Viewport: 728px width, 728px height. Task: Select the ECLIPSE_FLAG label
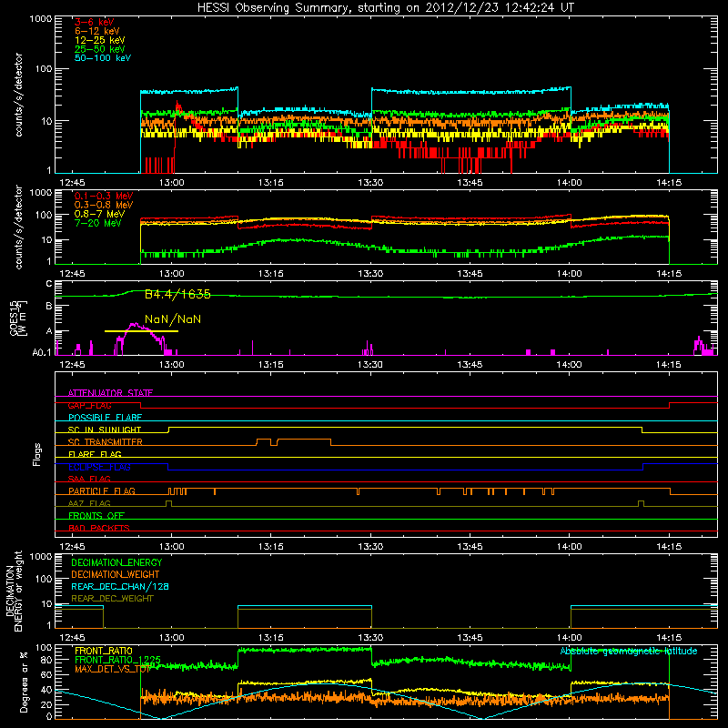point(99,467)
